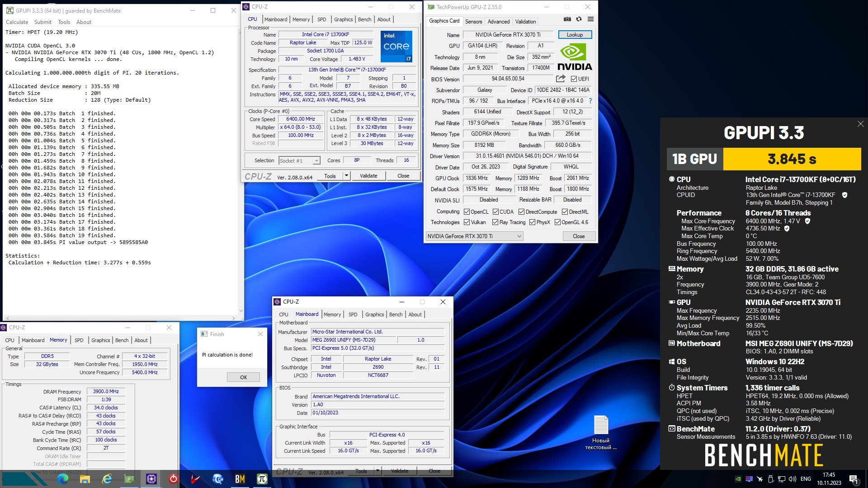Click the NVIDIA tray icon

pyautogui.click(x=738, y=479)
